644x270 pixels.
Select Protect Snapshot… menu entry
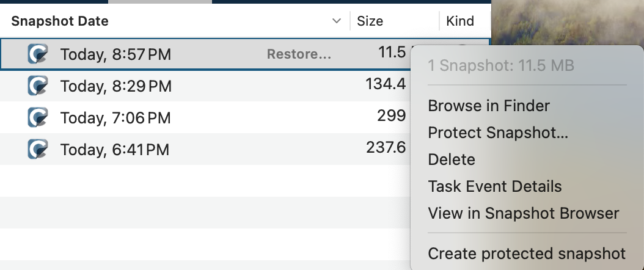click(497, 133)
